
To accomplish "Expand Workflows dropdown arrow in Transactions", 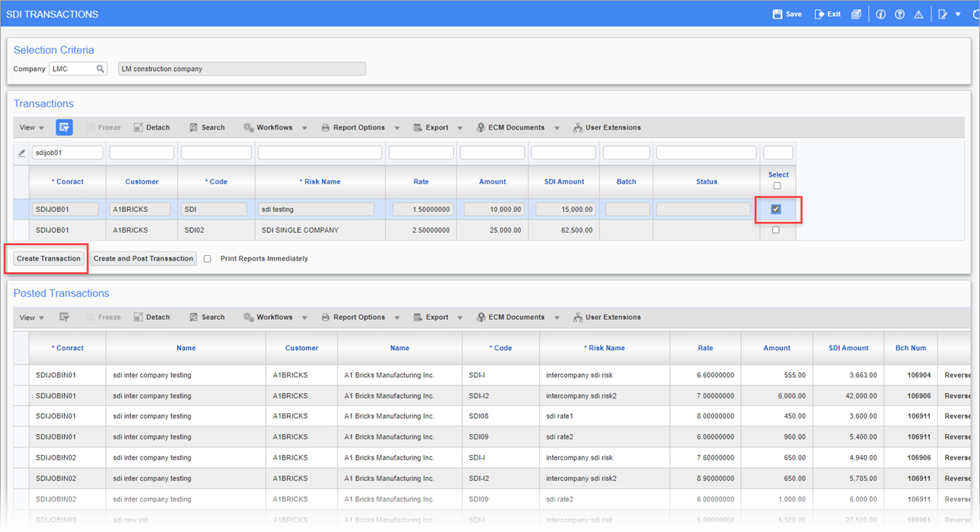I will [x=304, y=128].
